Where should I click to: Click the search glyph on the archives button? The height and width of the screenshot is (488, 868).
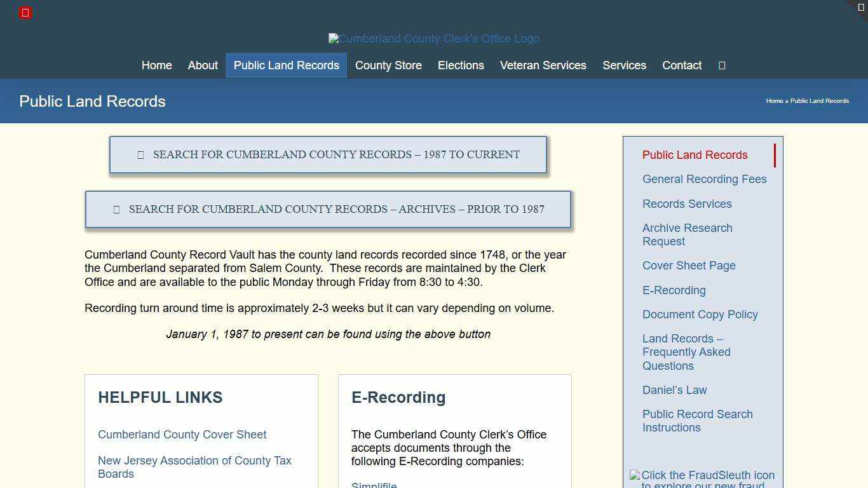(x=116, y=209)
